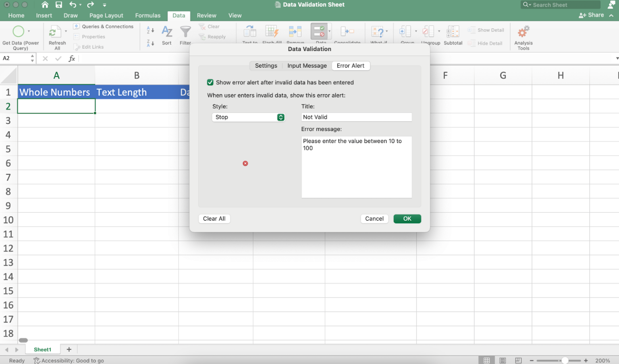Screen dimensions: 619x364
Task: Uncheck show error alert after invalid data
Action: point(210,82)
